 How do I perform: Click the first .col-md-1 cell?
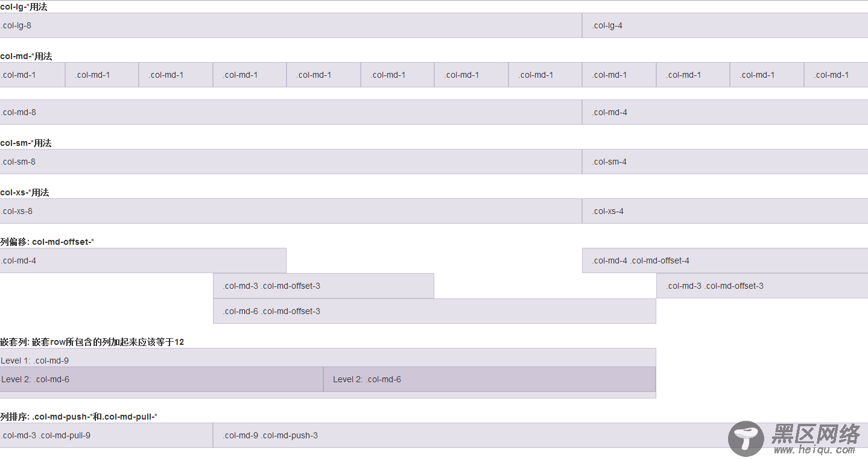33,75
